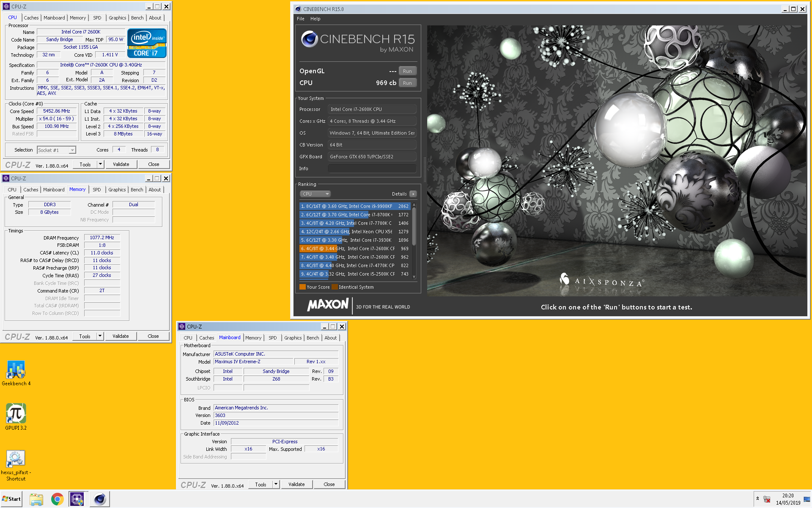Open GPUPI 3.2 desktop shortcut
This screenshot has height=508, width=812.
coord(16,417)
